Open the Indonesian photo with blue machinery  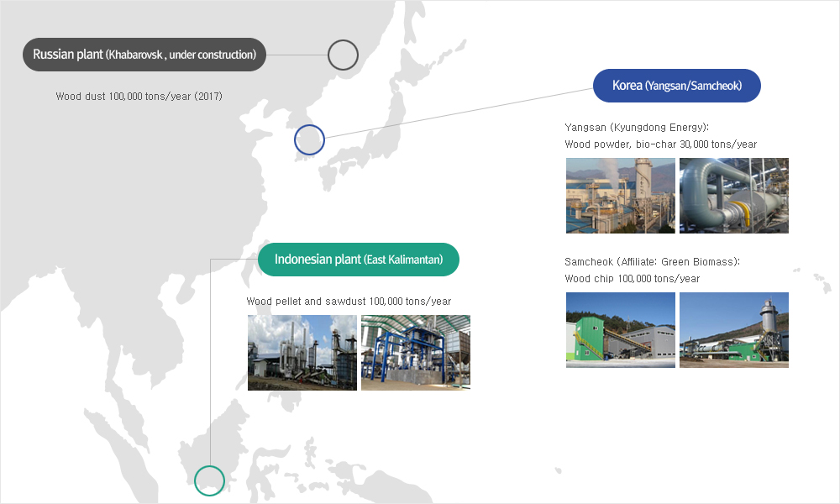[x=415, y=353]
